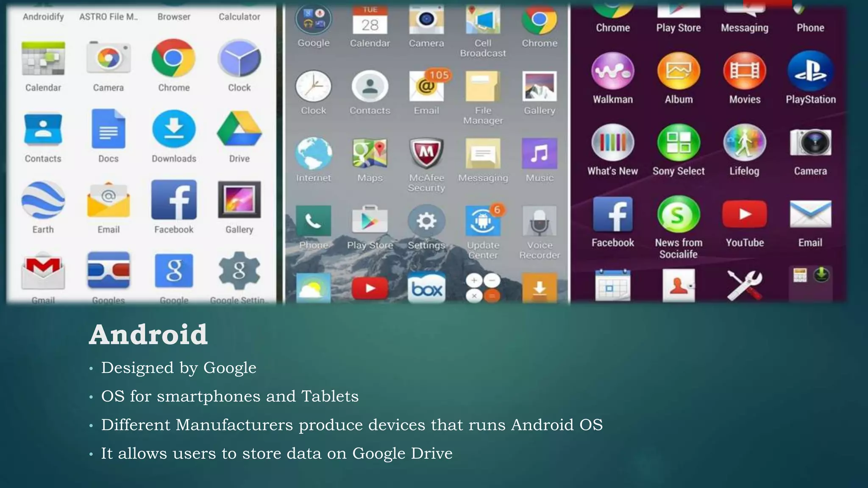868x488 pixels.
Task: Open the Internet browser globe icon
Action: pos(314,153)
